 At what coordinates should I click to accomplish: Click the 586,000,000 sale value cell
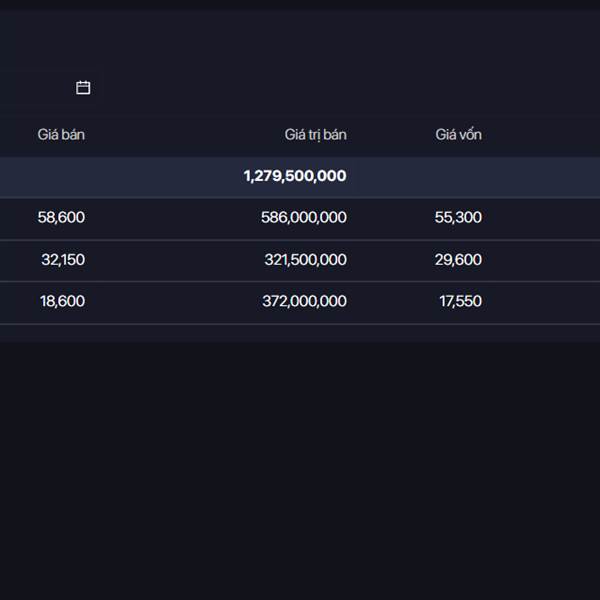coord(304,217)
